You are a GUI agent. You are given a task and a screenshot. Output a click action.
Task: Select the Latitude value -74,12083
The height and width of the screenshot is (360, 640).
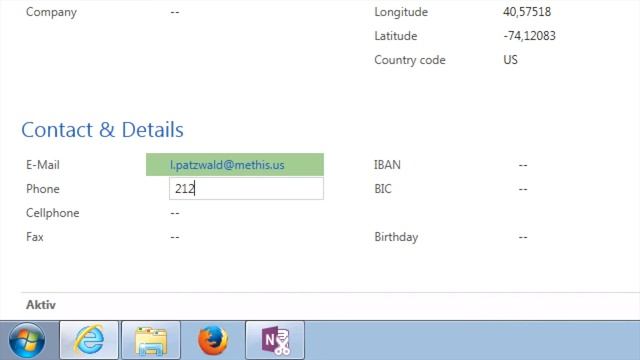529,36
